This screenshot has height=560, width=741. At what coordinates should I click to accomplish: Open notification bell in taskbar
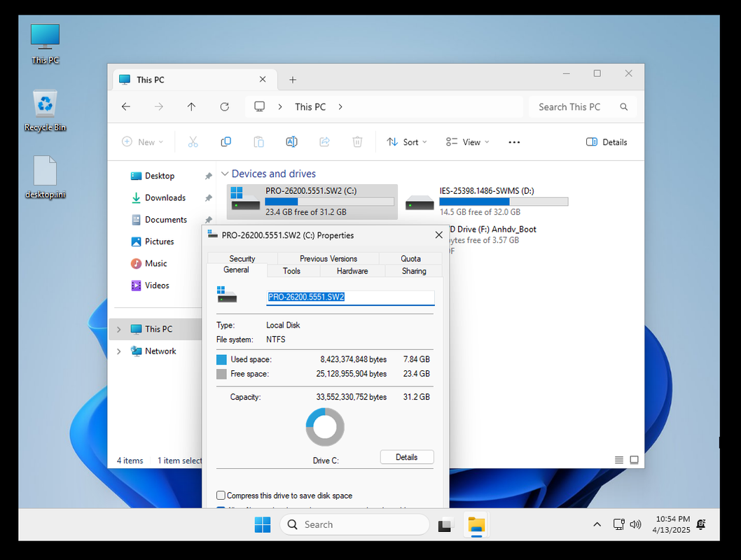point(701,524)
